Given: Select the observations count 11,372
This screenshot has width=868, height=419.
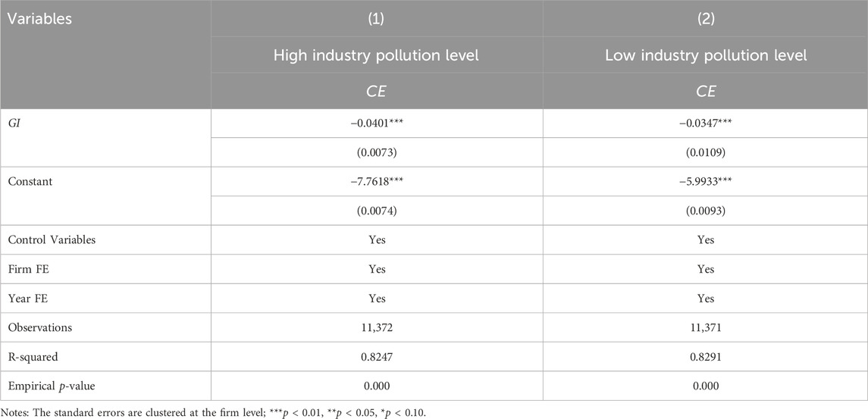Looking at the screenshot, I should 377,327.
